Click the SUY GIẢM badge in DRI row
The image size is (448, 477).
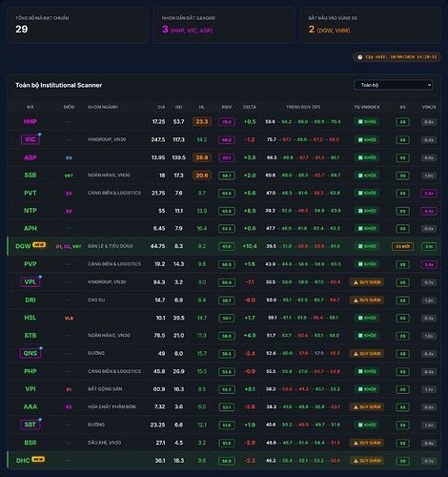tap(367, 301)
